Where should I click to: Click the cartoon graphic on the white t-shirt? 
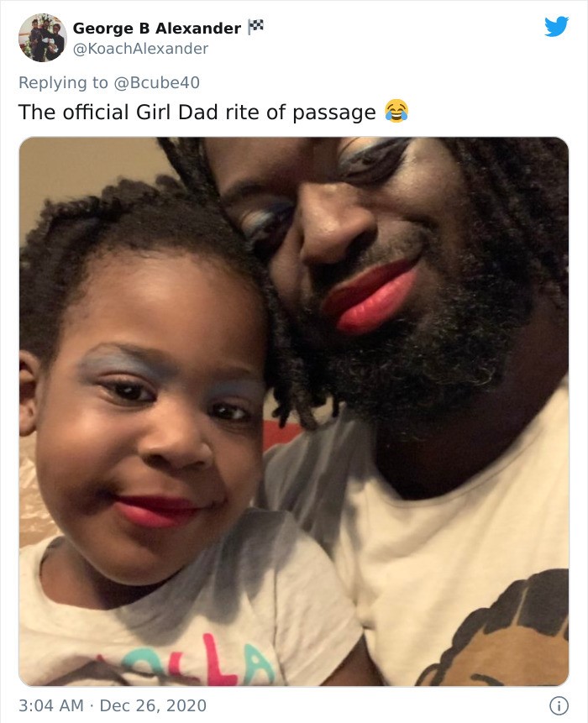(498, 631)
